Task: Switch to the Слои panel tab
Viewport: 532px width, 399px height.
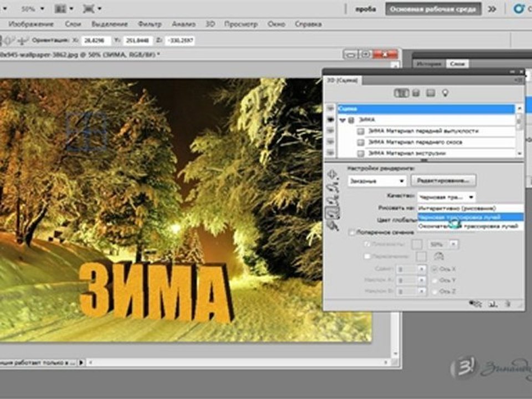Action: (457, 64)
